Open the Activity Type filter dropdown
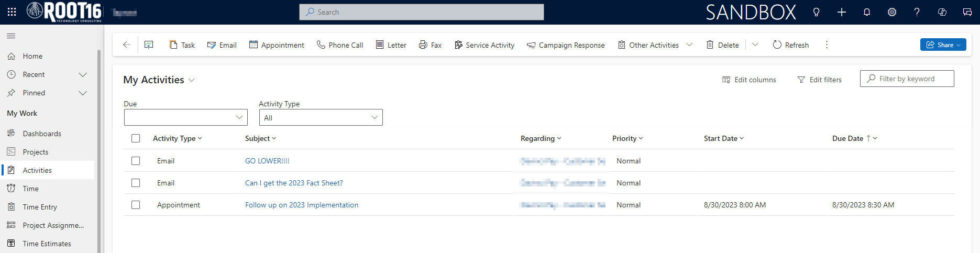 pos(321,117)
